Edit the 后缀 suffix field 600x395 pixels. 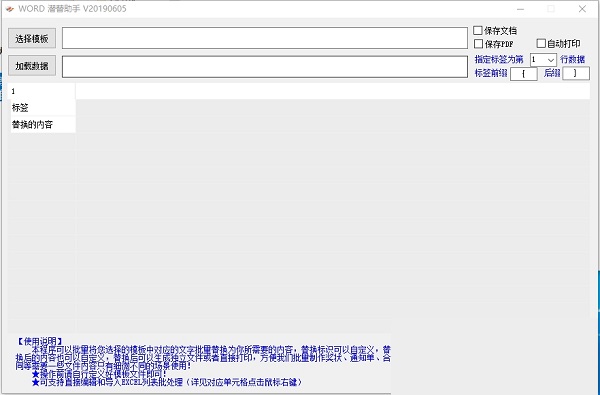pos(576,73)
